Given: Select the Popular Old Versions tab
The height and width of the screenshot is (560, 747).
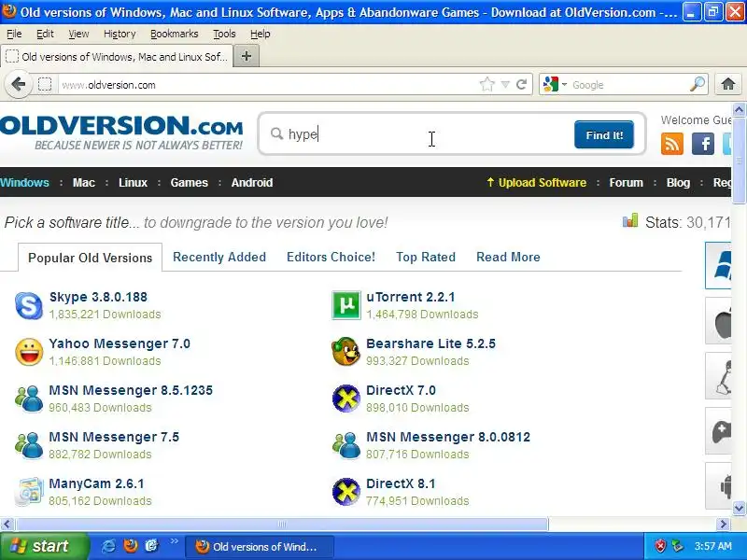Looking at the screenshot, I should pos(90,258).
